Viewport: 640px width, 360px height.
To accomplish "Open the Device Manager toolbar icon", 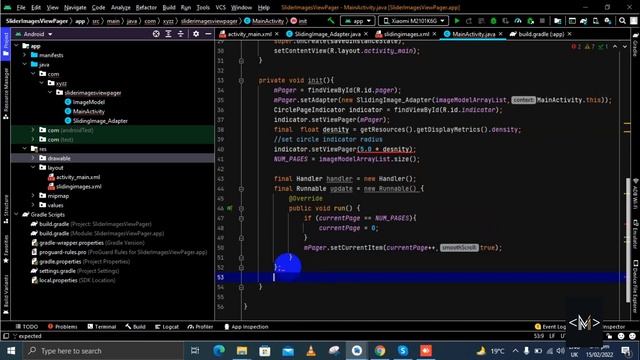I will 596,20.
